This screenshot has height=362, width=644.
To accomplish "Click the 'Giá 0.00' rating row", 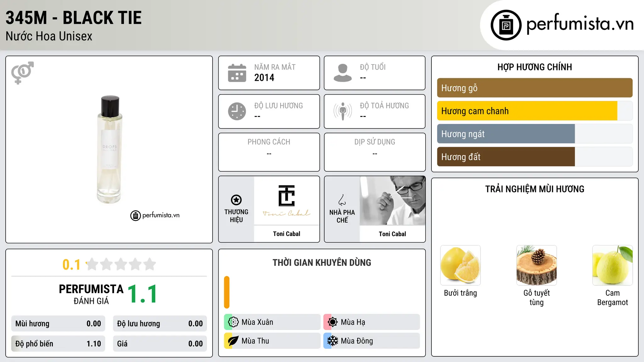I will tap(160, 344).
